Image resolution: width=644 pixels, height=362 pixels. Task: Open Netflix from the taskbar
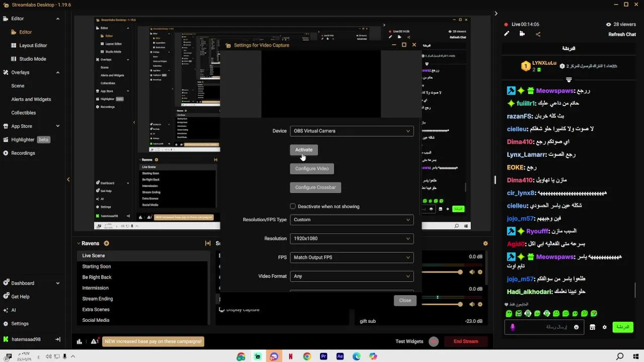[x=290, y=356]
